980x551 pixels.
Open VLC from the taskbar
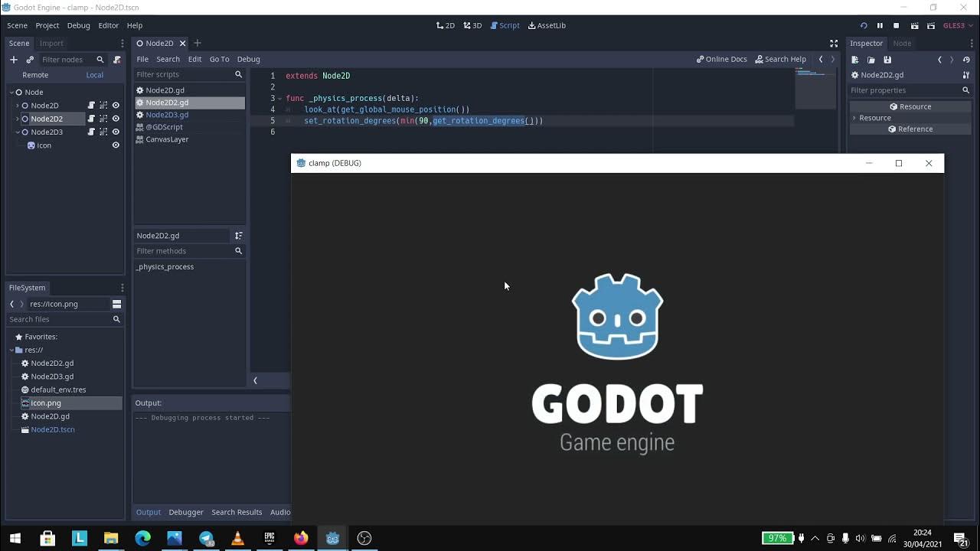pos(237,538)
